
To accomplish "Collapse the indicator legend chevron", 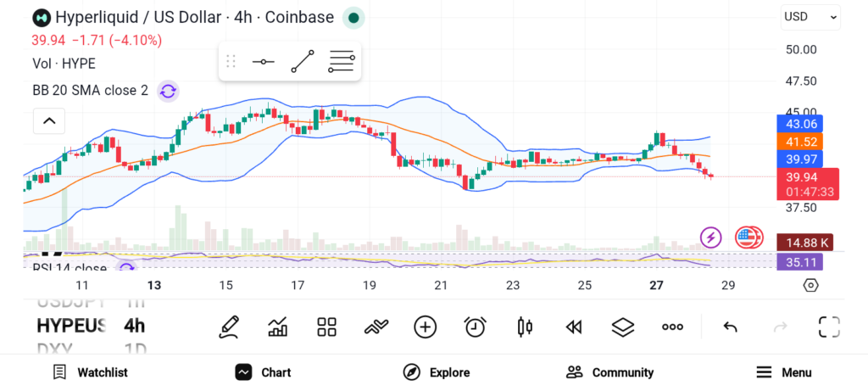I will click(x=49, y=121).
